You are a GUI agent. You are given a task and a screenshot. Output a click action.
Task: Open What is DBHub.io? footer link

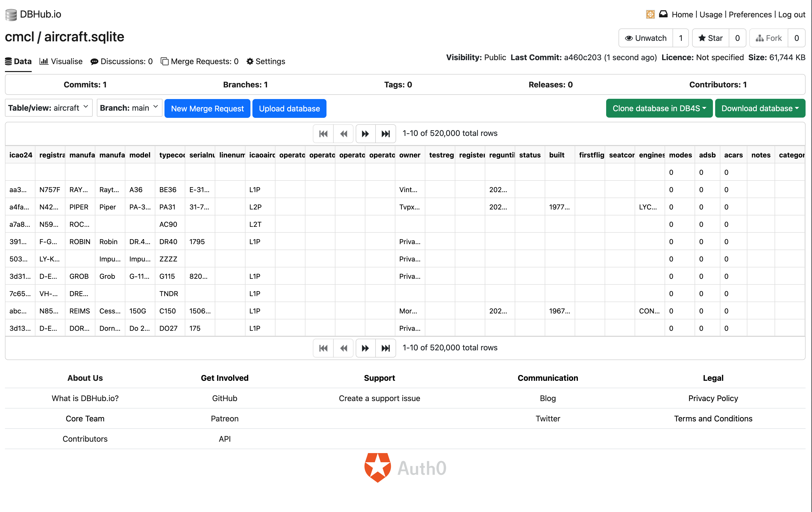pos(85,398)
